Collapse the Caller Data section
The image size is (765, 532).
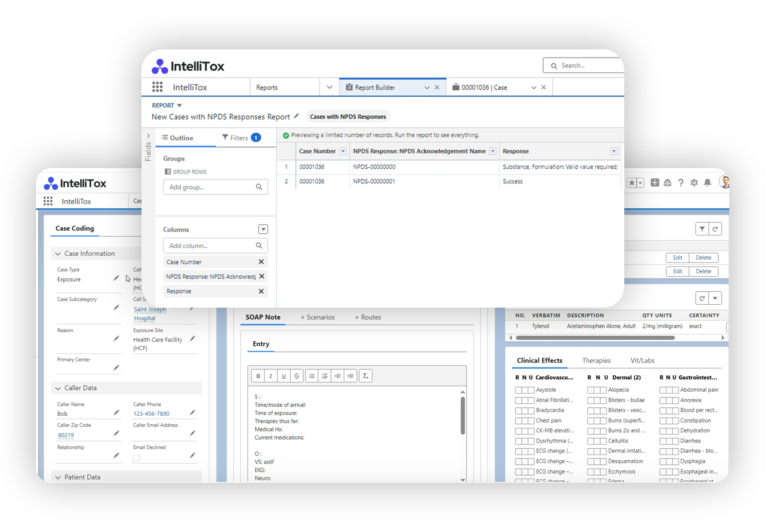pyautogui.click(x=58, y=388)
